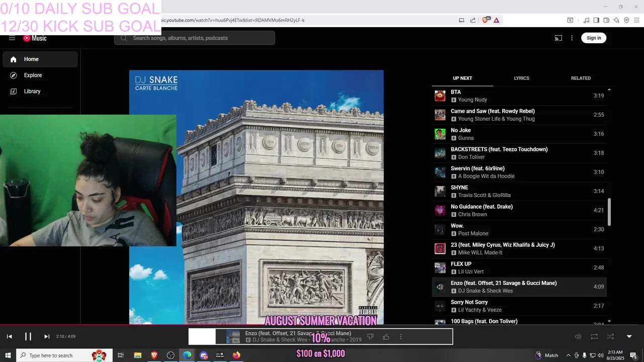Open Leo AI sparkle icon
This screenshot has height=362, width=644.
click(616, 20)
